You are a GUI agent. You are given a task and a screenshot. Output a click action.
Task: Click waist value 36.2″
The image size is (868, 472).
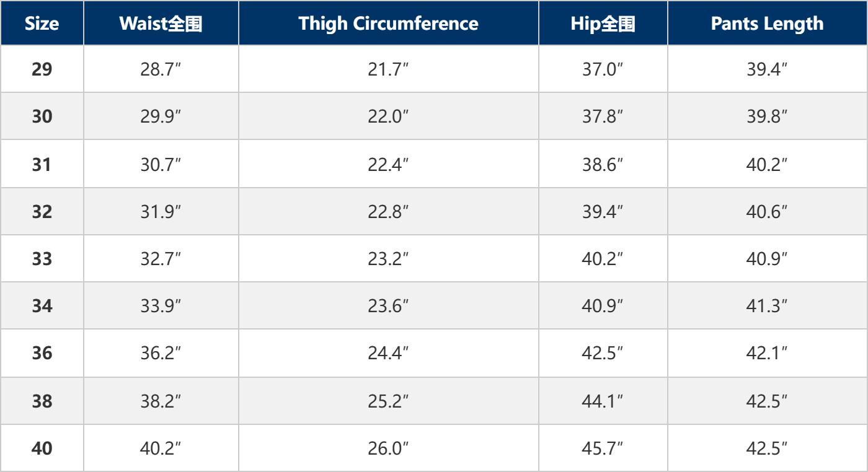[161, 353]
